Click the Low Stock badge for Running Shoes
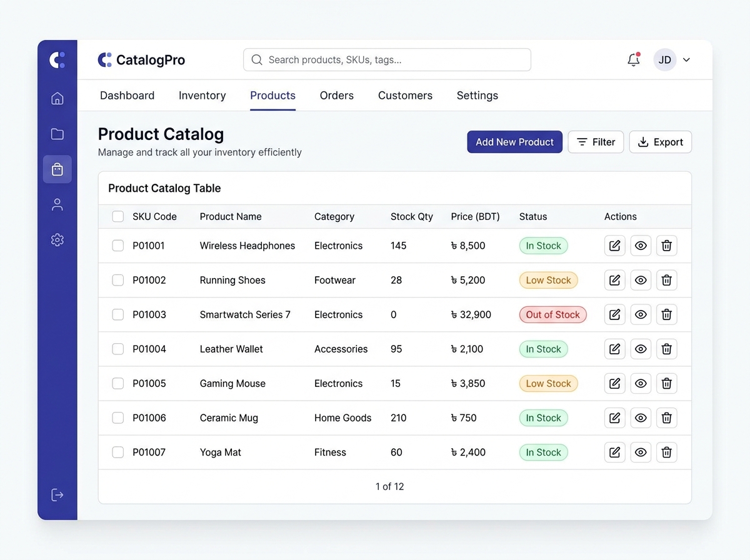 [549, 280]
